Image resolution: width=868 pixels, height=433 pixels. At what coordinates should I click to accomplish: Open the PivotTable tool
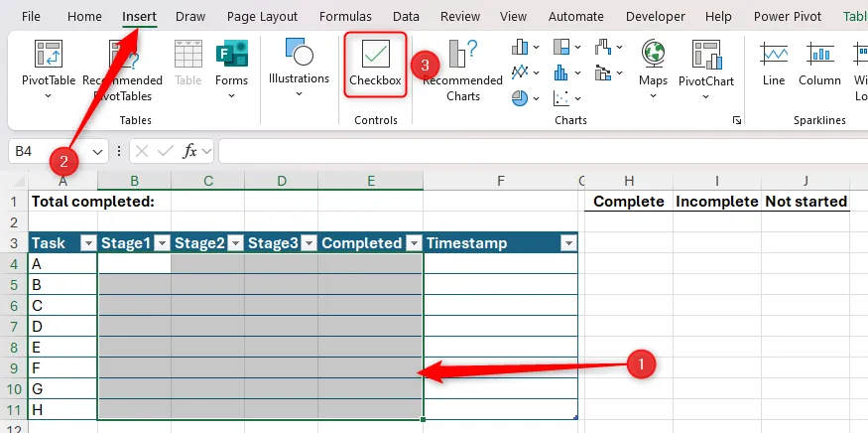(x=48, y=64)
